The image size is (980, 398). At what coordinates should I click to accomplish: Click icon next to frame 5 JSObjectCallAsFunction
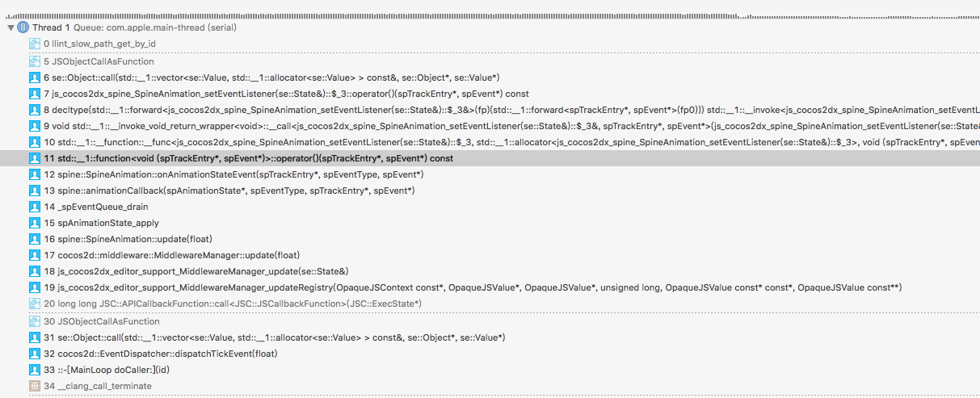coord(35,61)
